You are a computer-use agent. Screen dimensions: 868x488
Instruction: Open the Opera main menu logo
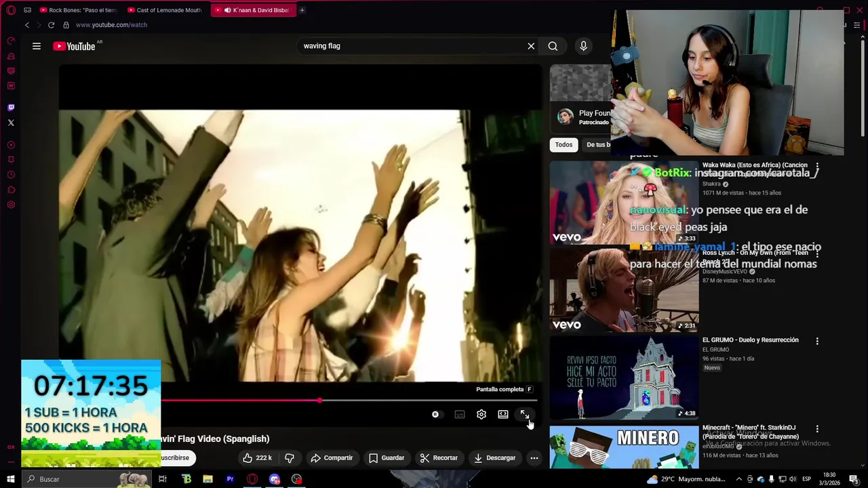click(11, 10)
